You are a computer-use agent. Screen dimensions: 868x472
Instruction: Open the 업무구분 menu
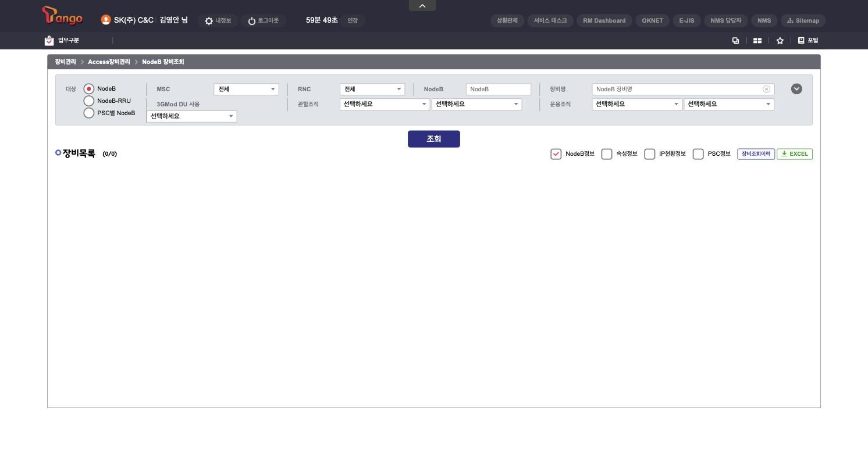click(x=62, y=40)
